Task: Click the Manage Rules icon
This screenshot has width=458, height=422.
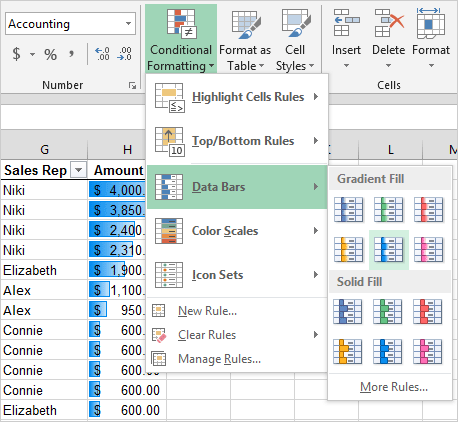Action: [x=158, y=359]
